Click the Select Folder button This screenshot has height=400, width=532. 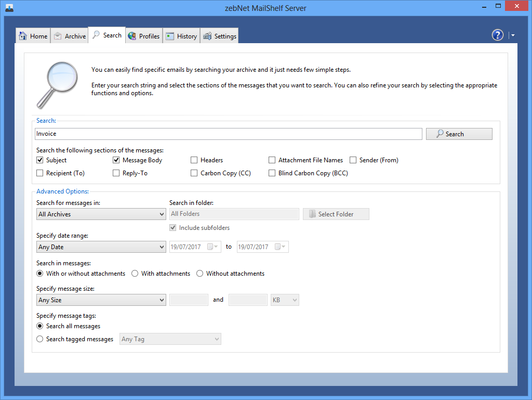coord(336,214)
